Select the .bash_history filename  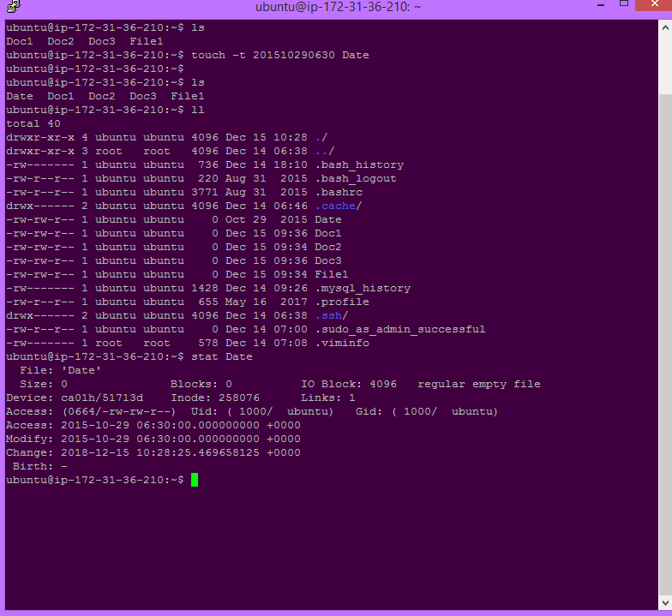coord(360,164)
